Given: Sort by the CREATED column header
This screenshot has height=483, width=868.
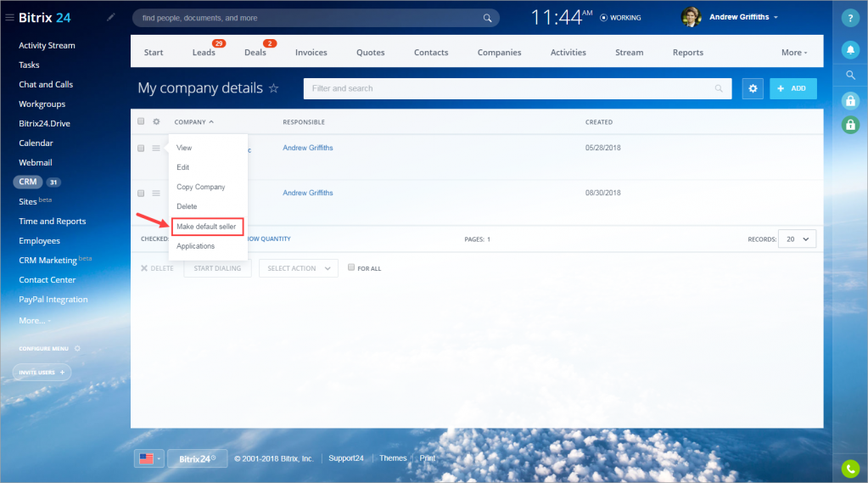Looking at the screenshot, I should point(599,122).
